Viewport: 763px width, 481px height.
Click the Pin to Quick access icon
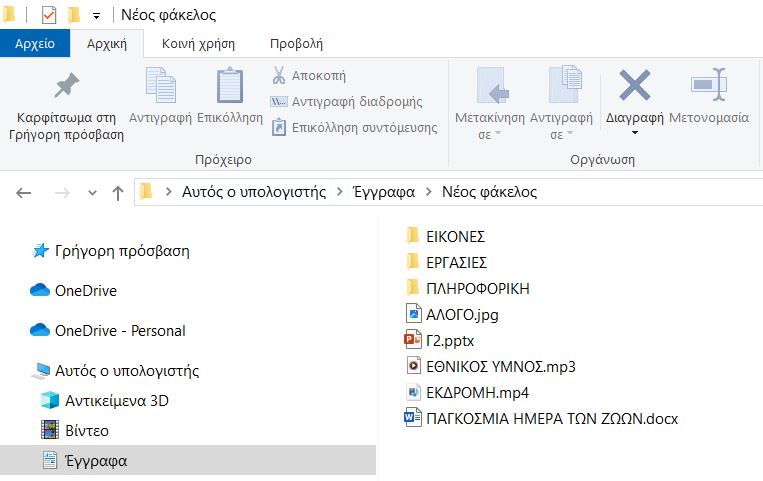(x=66, y=87)
